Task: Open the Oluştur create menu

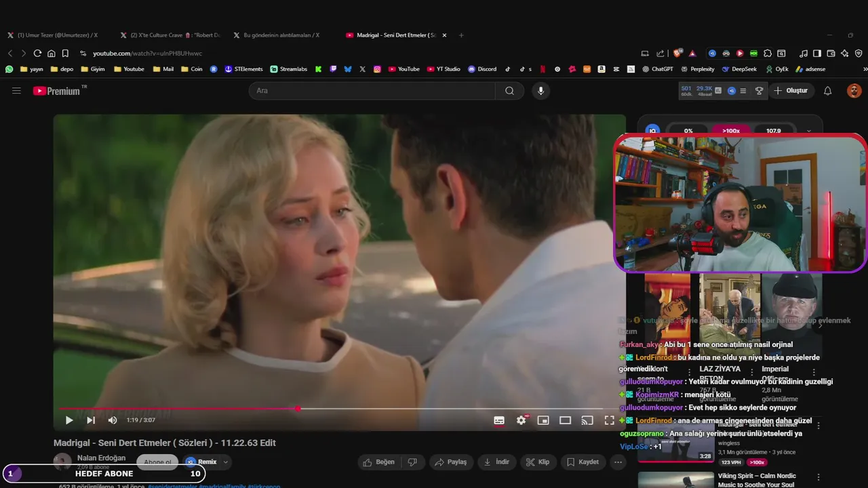Action: (791, 91)
